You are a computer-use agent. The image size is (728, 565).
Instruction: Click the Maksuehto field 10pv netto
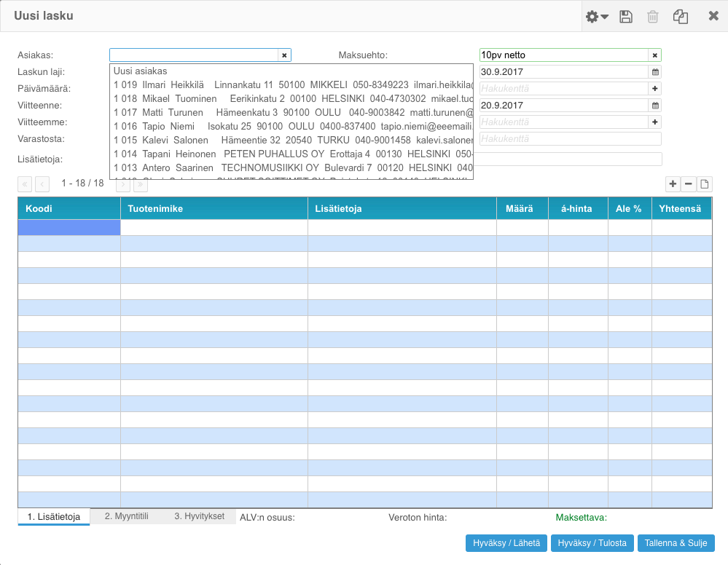point(563,55)
